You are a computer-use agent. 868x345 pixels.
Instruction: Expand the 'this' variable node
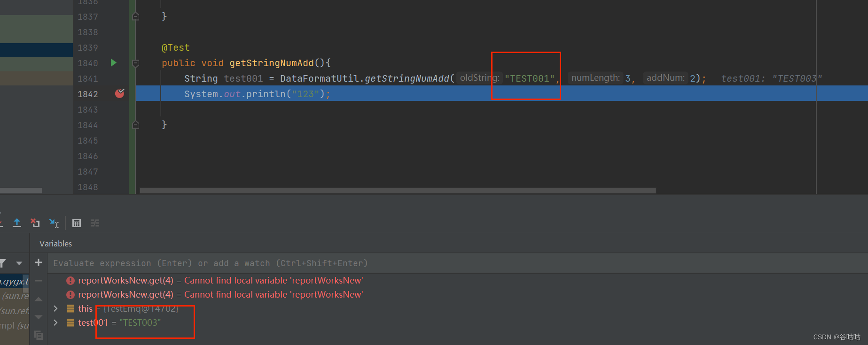tap(55, 308)
